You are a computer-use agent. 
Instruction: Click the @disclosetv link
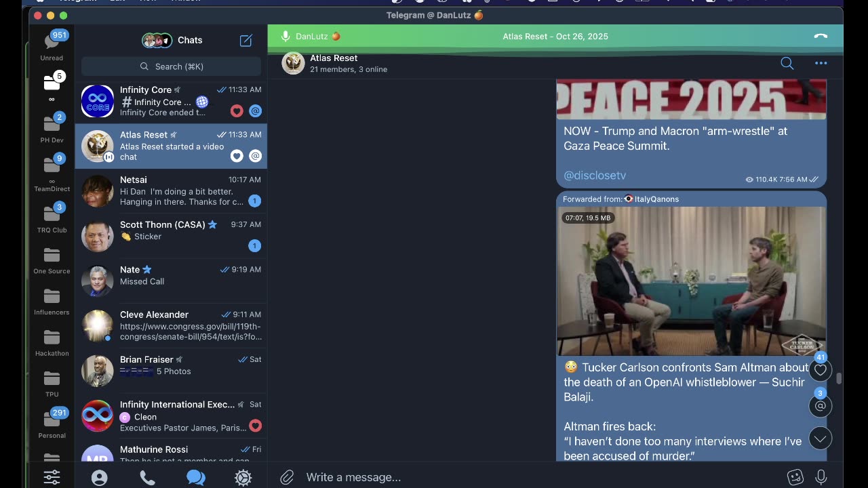tap(595, 176)
